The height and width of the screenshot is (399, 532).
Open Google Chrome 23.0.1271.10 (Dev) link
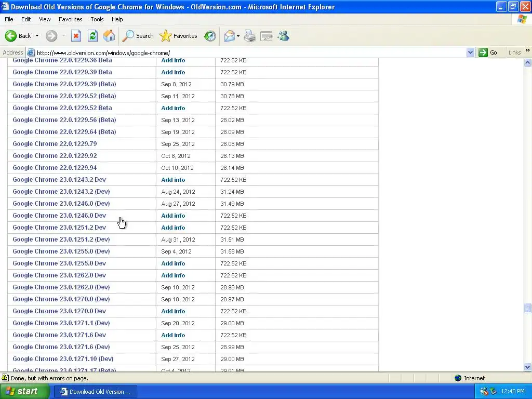[63, 359]
